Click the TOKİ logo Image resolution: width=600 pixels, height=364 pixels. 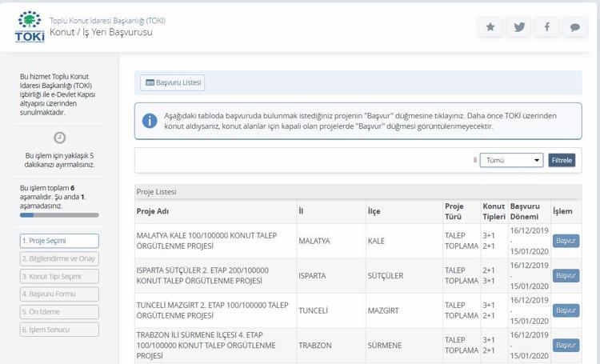[30, 26]
